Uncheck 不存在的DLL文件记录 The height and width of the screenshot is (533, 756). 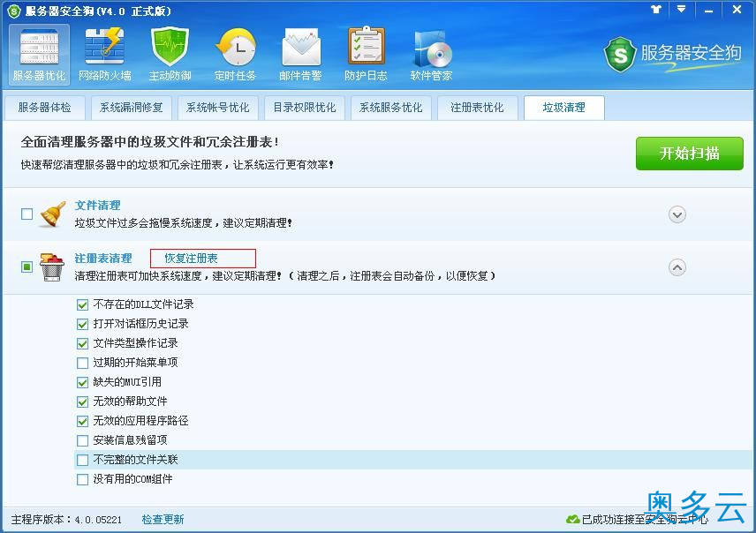(82, 305)
